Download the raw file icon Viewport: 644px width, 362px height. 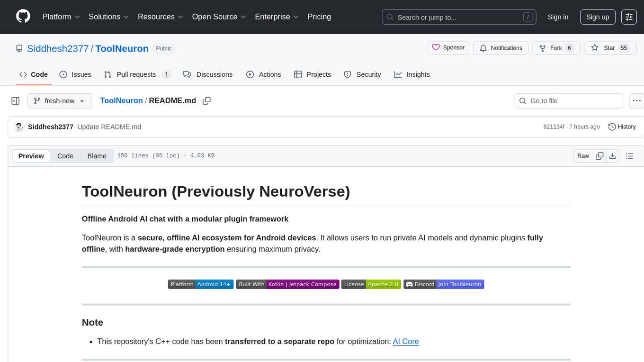[612, 156]
